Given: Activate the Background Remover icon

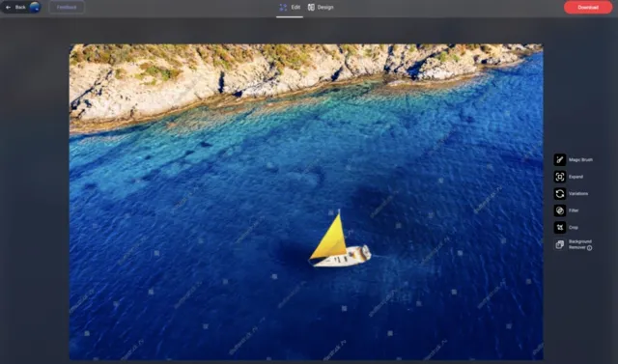Looking at the screenshot, I should [x=560, y=244].
